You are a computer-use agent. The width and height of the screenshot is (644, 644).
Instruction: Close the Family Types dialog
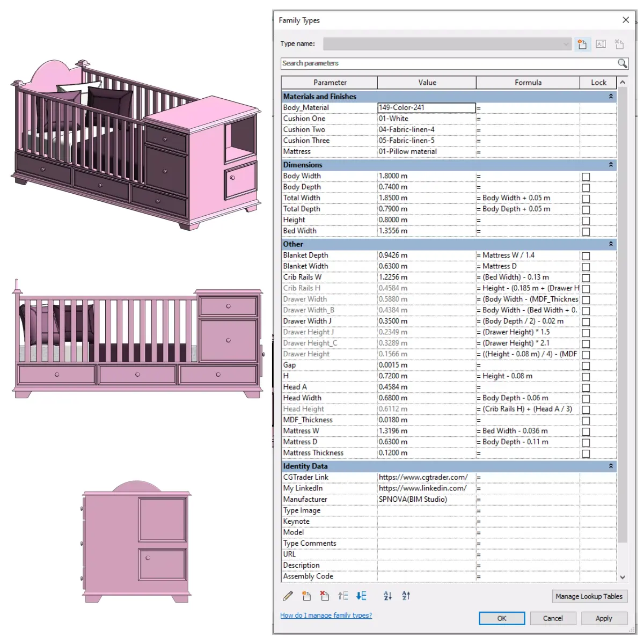click(626, 20)
